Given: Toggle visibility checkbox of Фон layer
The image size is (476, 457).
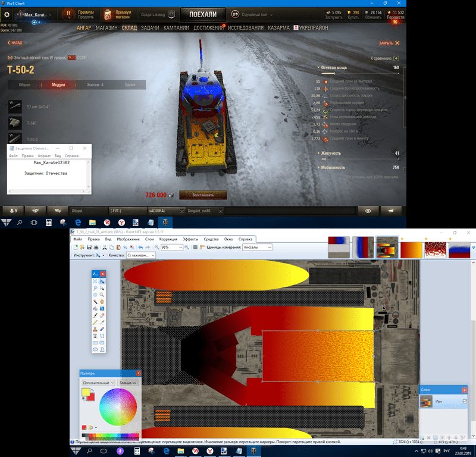Looking at the screenshot, I should click(x=465, y=401).
